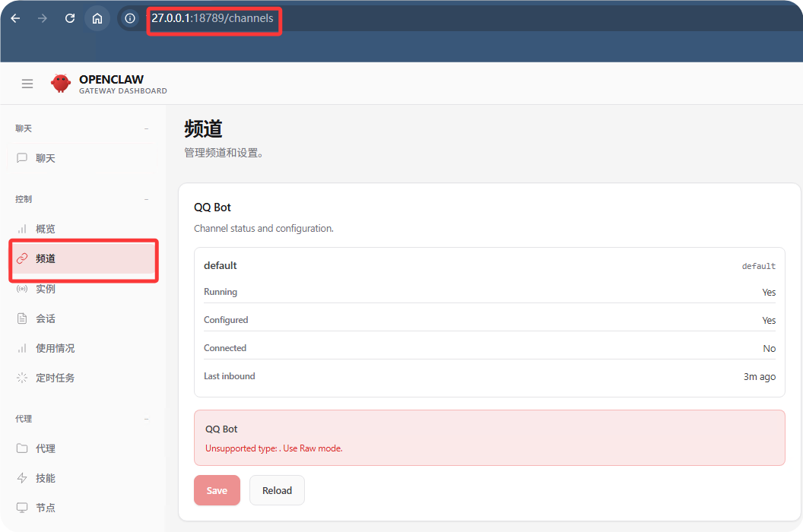803x532 pixels.
Task: Reload the page with browser refresh icon
Action: coord(69,18)
